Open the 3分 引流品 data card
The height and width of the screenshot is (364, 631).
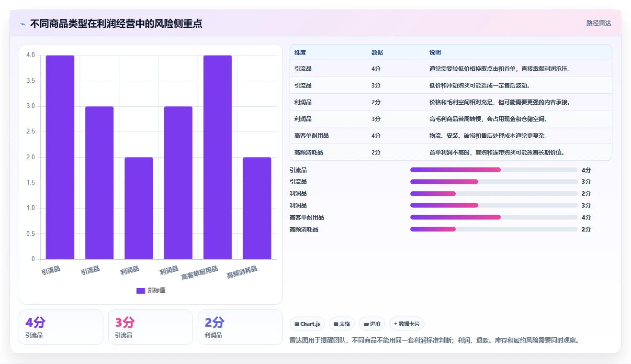(x=150, y=327)
